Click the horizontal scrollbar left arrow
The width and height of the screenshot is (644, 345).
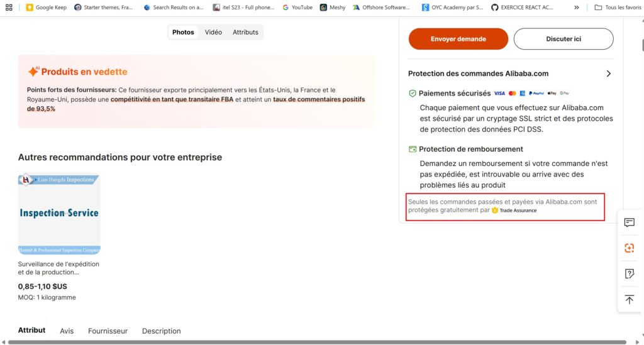[x=3, y=342]
